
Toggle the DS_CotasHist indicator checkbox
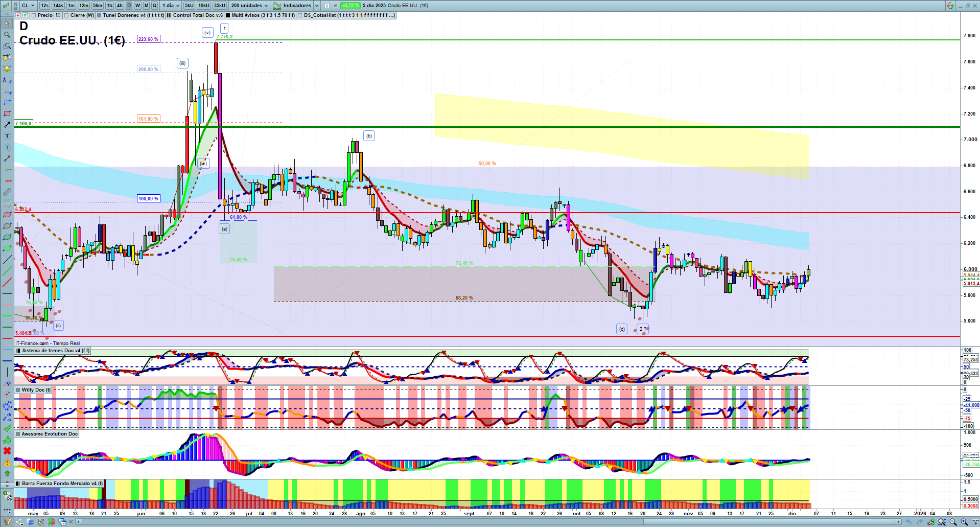point(300,15)
